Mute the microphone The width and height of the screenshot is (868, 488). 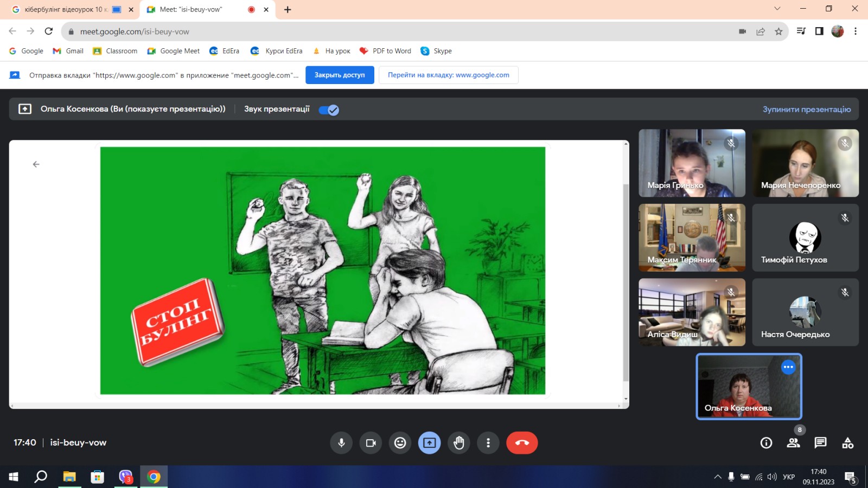341,443
